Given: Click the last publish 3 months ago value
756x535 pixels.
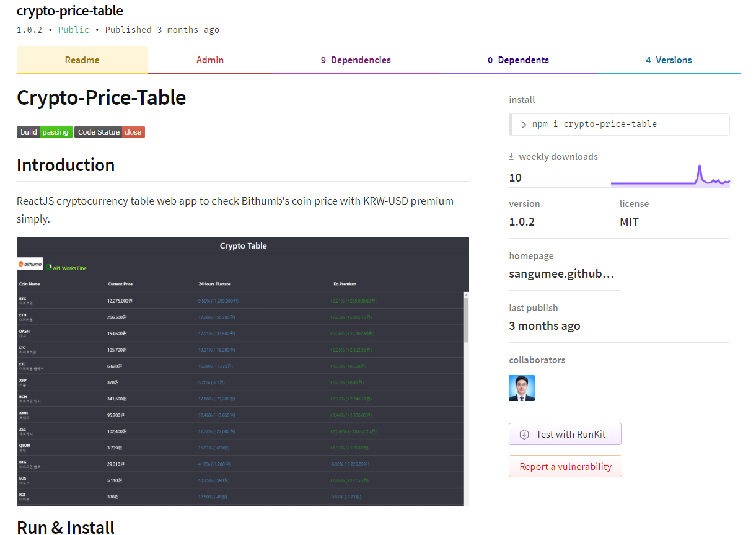Looking at the screenshot, I should [x=545, y=326].
